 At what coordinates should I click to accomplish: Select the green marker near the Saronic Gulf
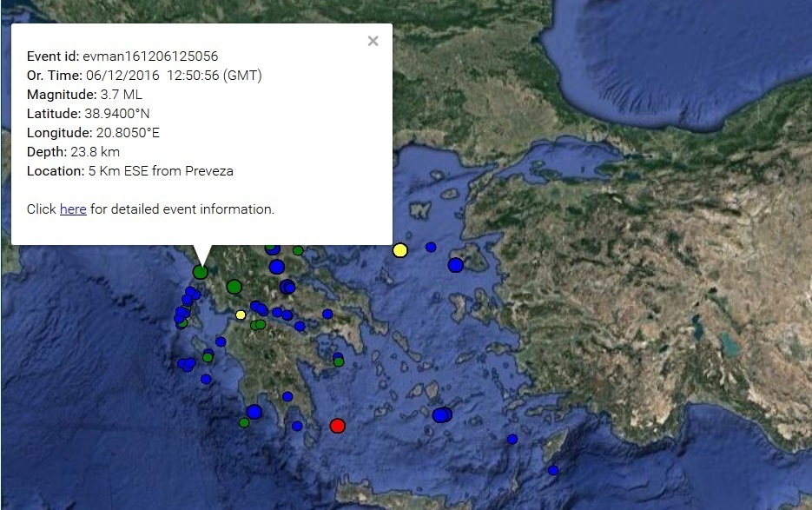339,361
